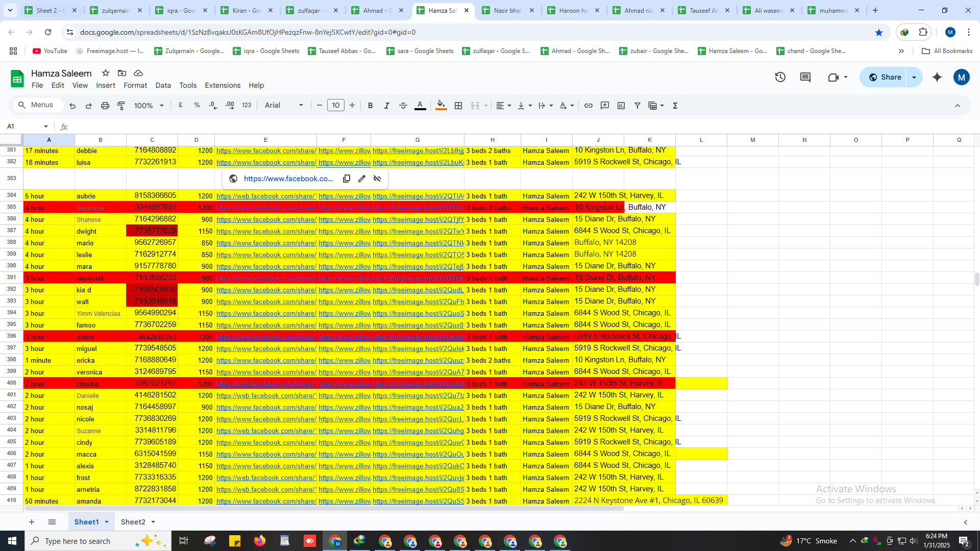The width and height of the screenshot is (980, 551).
Task: Open version history clock icon
Action: (780, 77)
